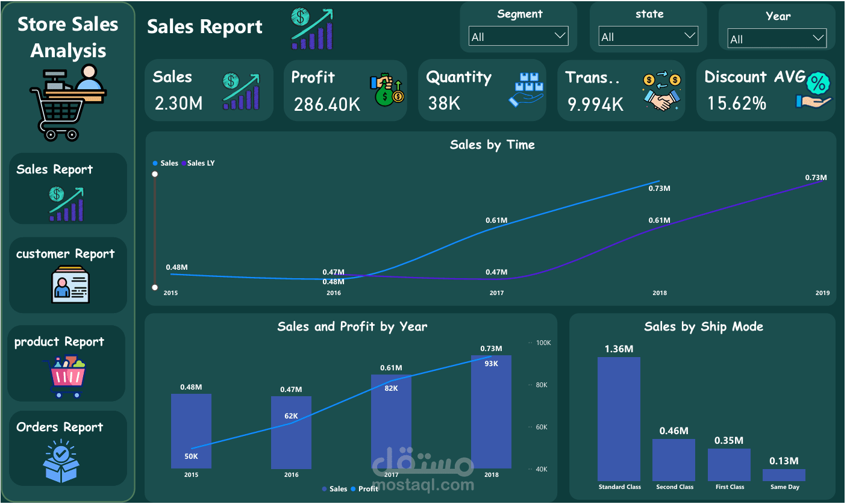This screenshot has height=504, width=847.
Task: Click the Store Sales Analysis heading
Action: coord(68,37)
